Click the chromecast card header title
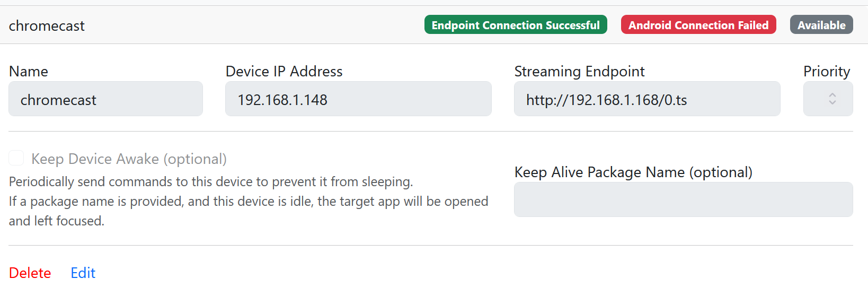The width and height of the screenshot is (868, 296). tap(47, 26)
